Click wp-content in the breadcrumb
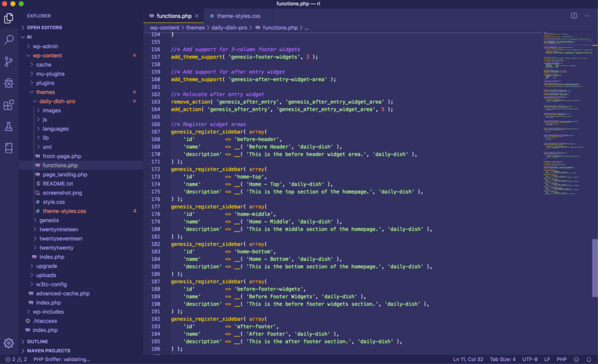Screen dimensions: 598x364 (x=164, y=27)
